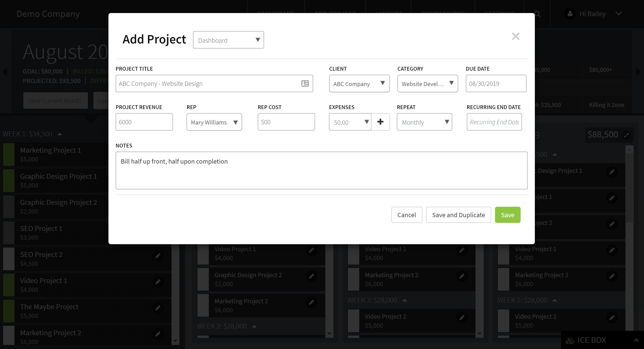Open the Client dropdown showing ABC Company
The image size is (644, 349).
pos(359,84)
